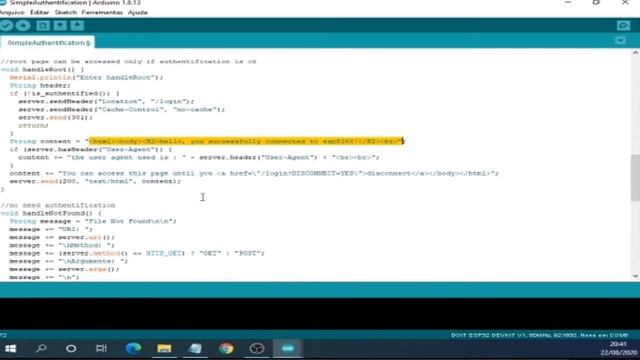
Task: Expand the tab options dropdown arrow
Action: pos(620,41)
